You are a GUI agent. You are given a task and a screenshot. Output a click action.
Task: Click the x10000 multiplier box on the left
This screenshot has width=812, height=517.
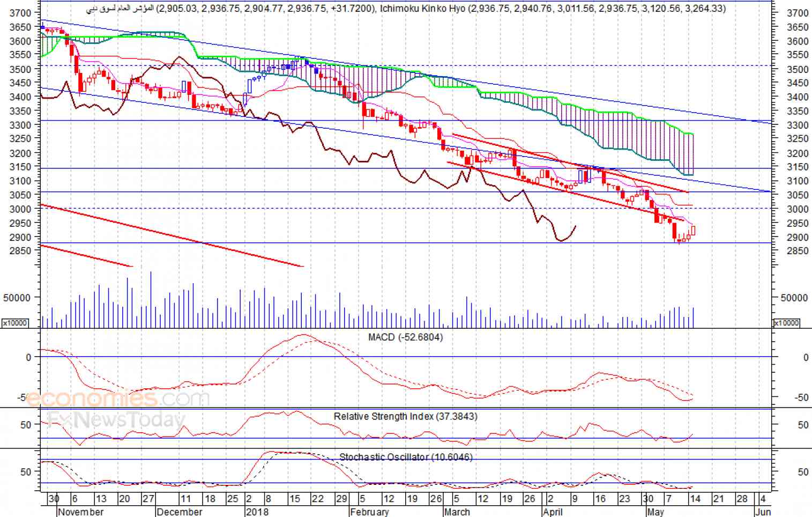pyautogui.click(x=15, y=323)
